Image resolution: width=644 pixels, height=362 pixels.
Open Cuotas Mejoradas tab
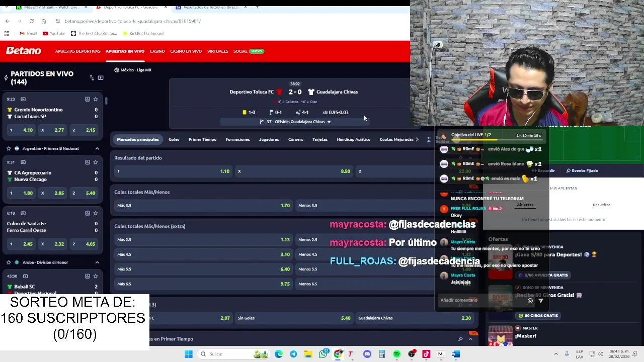click(396, 139)
